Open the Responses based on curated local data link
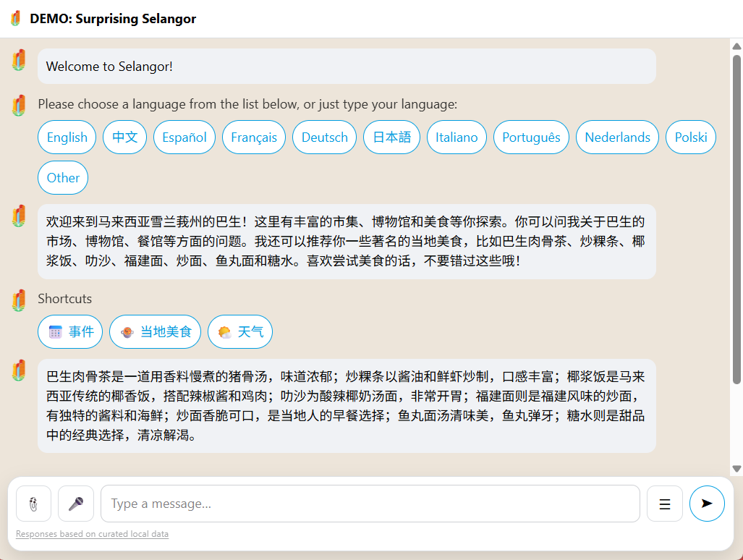743x560 pixels. click(92, 535)
